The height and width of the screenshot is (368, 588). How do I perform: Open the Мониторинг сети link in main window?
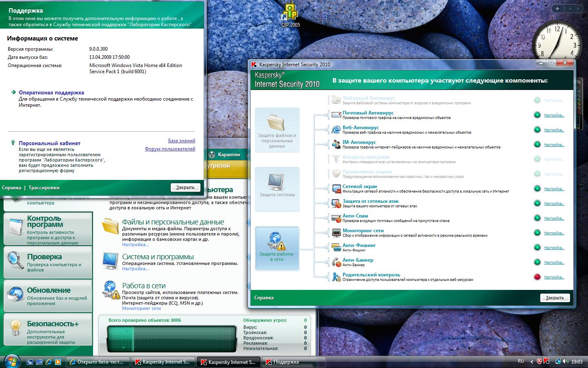(x=142, y=308)
